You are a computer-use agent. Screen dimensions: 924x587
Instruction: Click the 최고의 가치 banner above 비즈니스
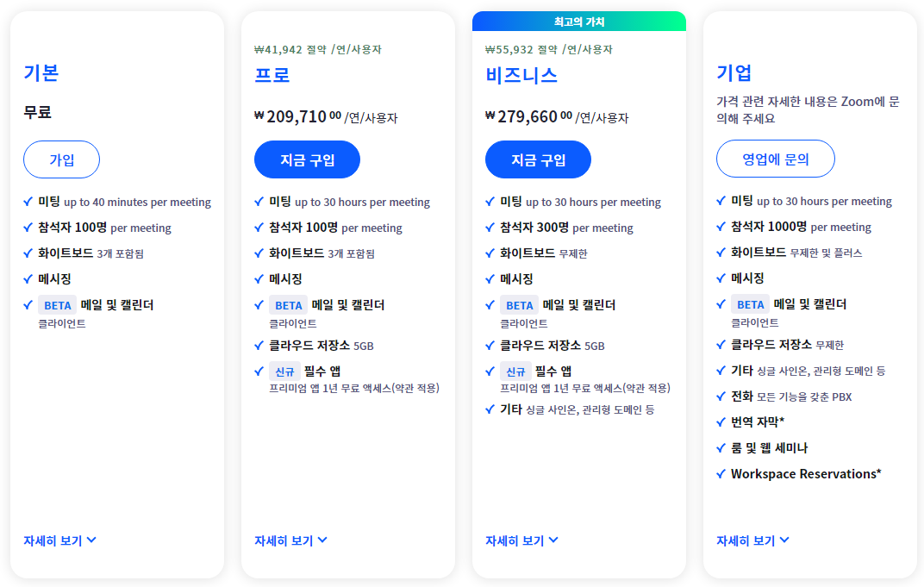[578, 20]
